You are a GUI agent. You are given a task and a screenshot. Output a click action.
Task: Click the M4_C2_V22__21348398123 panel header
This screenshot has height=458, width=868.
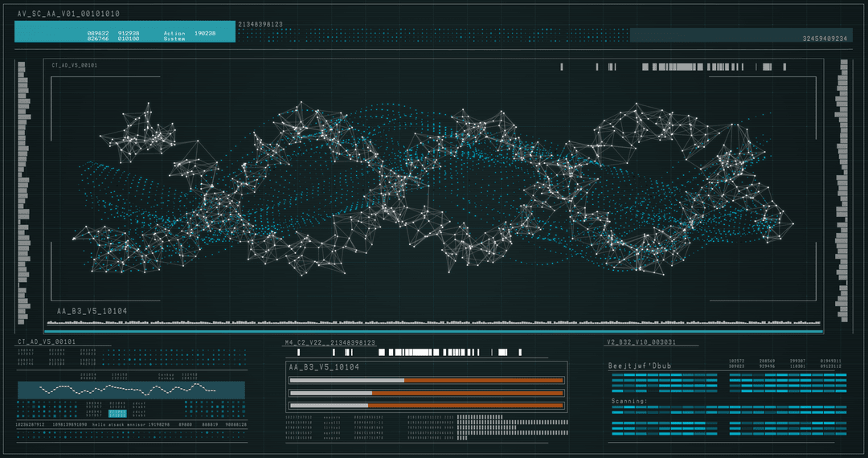click(330, 343)
